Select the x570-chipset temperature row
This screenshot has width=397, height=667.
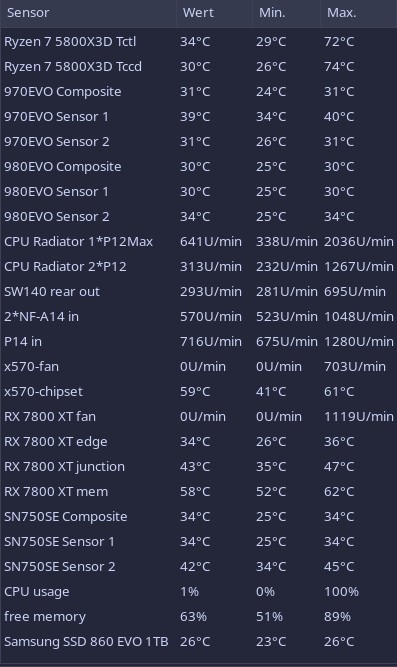pos(198,392)
